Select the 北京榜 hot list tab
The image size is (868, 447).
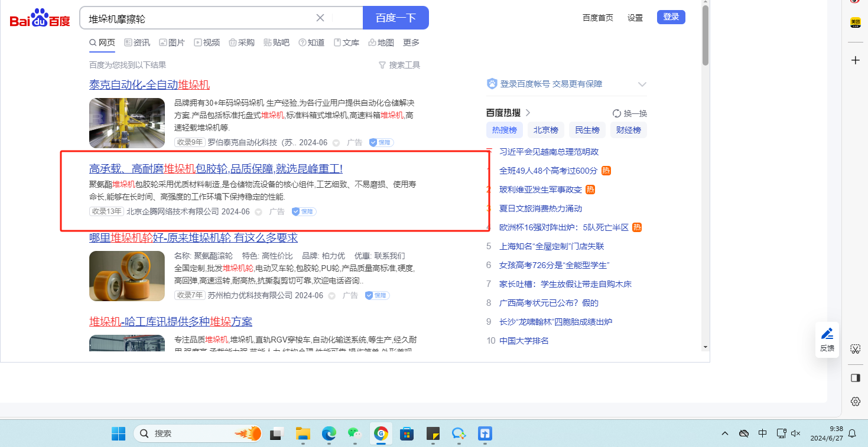pos(545,130)
